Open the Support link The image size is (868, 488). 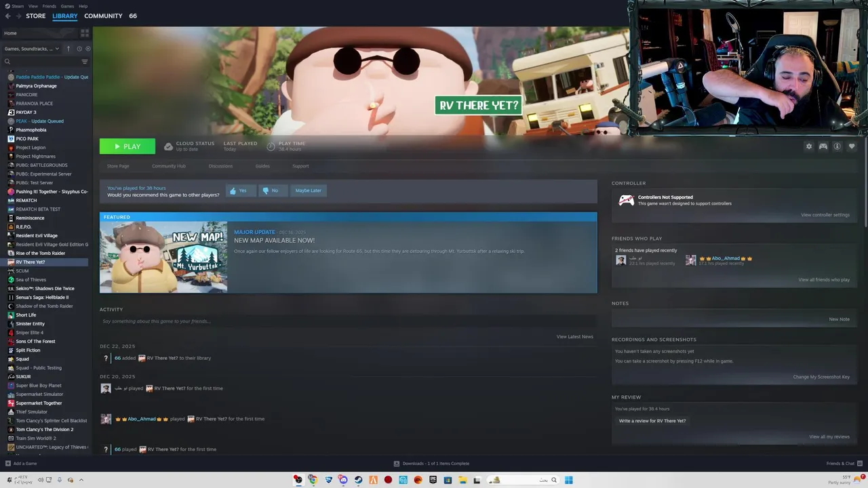(x=300, y=166)
